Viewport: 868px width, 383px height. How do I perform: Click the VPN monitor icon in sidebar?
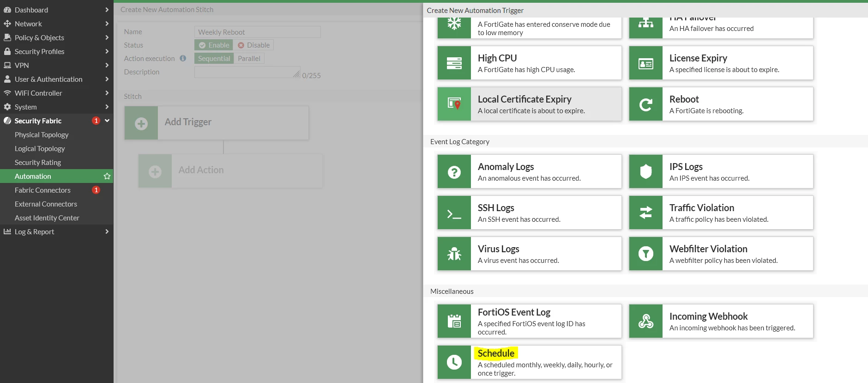point(7,65)
